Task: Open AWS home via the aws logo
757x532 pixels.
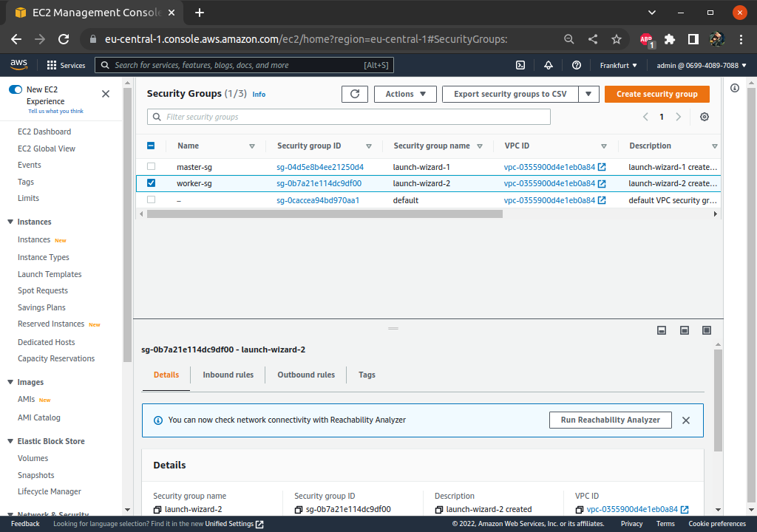Action: pyautogui.click(x=18, y=65)
